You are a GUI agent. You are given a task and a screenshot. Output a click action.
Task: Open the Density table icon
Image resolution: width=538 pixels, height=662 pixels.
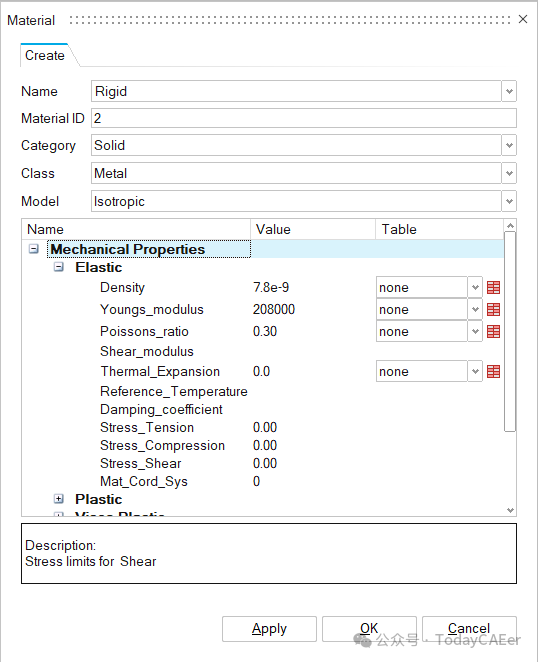click(493, 288)
